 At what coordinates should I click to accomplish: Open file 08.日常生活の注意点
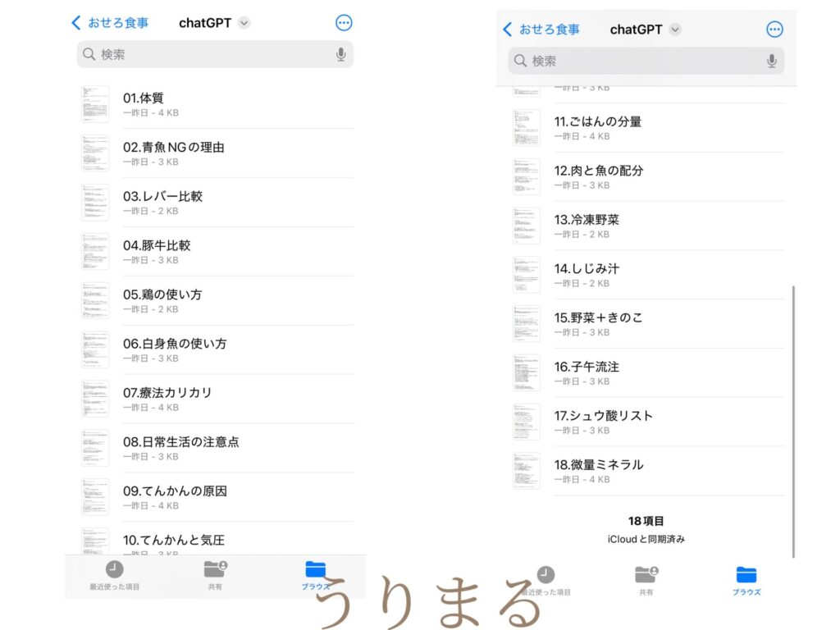(217, 448)
